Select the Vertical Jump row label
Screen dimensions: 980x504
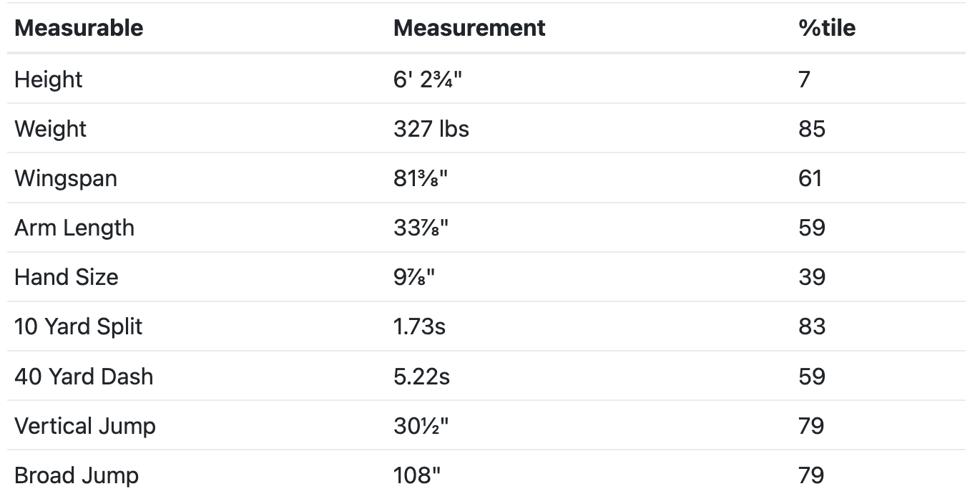(85, 426)
